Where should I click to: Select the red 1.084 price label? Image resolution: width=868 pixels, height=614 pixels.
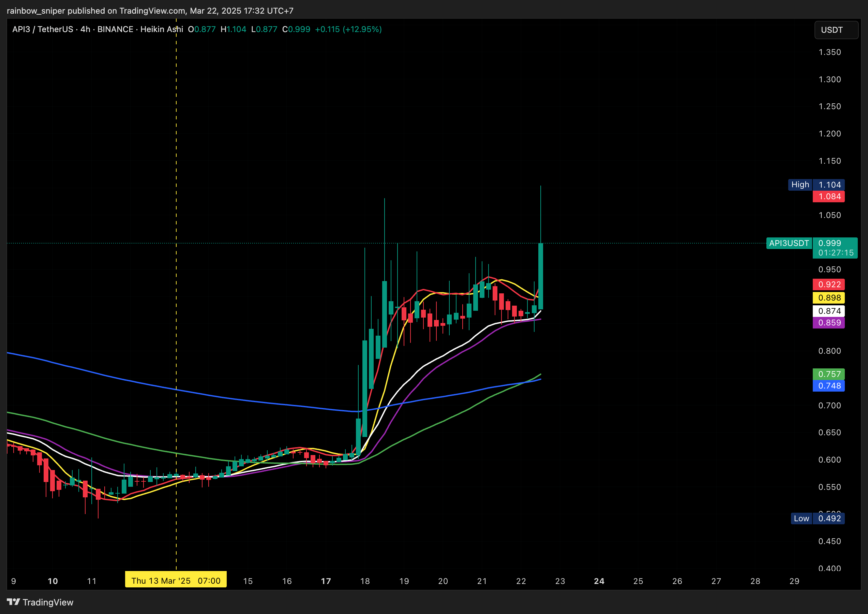click(829, 196)
